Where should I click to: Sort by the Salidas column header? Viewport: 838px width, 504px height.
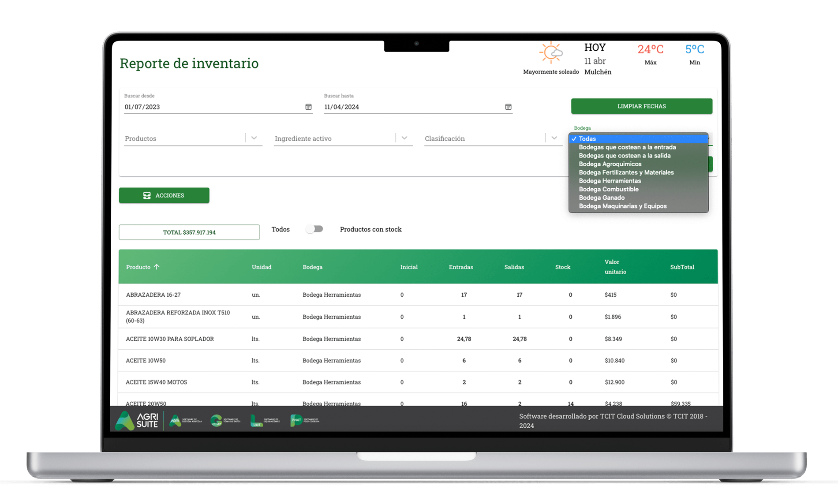point(514,267)
